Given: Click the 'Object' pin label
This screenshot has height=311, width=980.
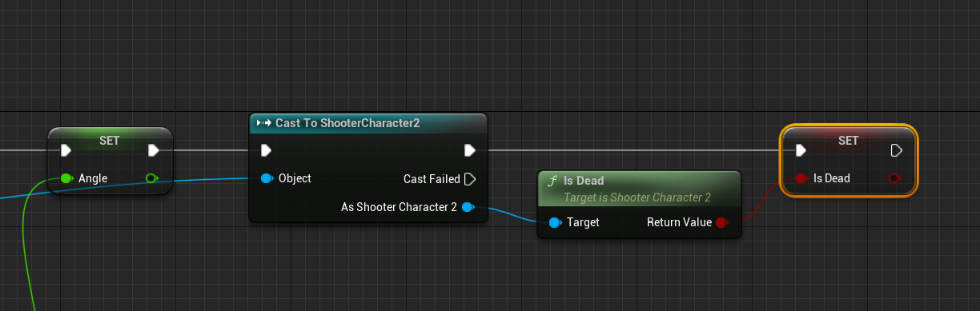Looking at the screenshot, I should (295, 178).
